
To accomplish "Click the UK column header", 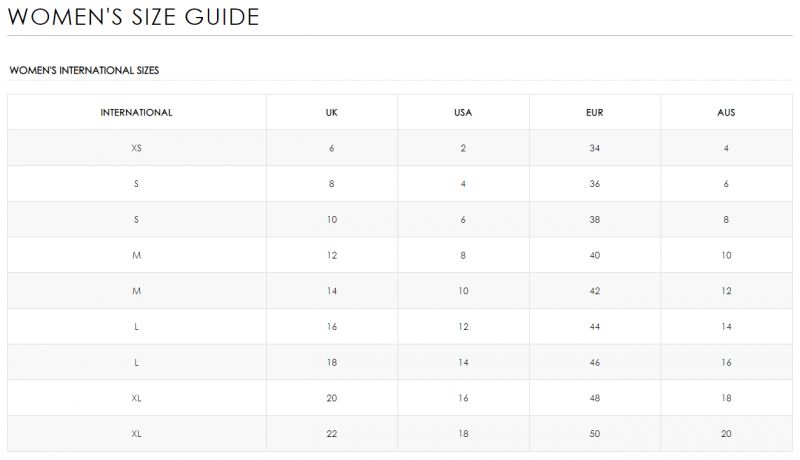I will (x=332, y=112).
